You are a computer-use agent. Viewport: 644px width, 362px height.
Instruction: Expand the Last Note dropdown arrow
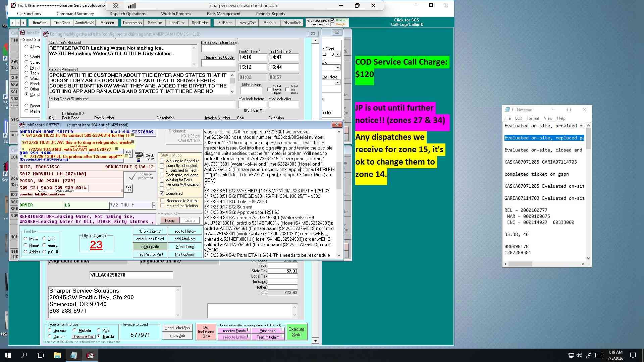pyautogui.click(x=337, y=82)
